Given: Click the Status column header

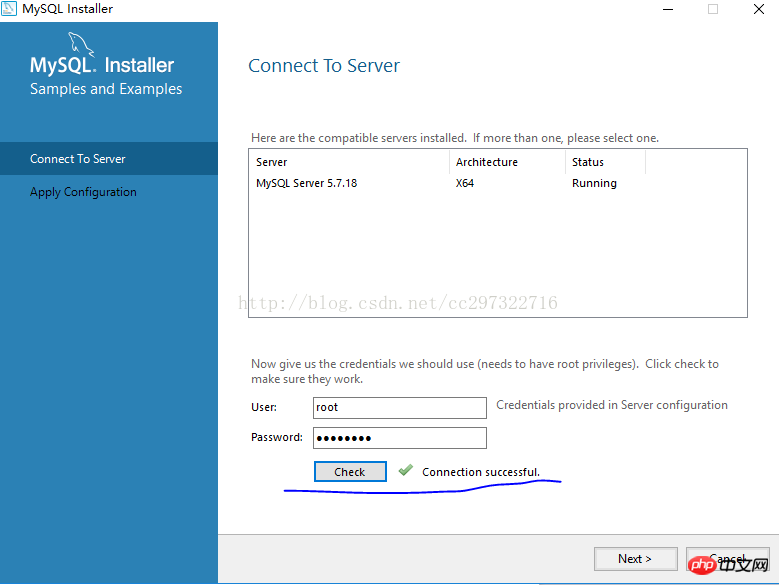Looking at the screenshot, I should [x=605, y=162].
